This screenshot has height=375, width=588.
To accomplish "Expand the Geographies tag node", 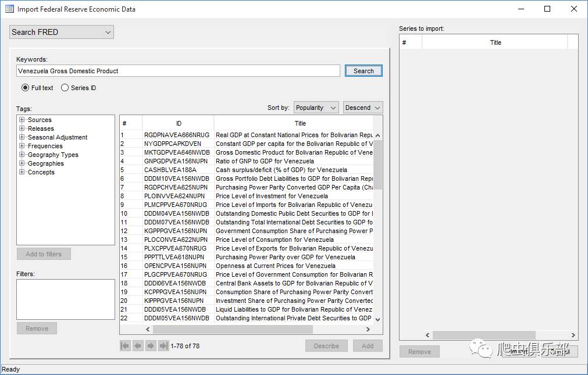I will (22, 163).
